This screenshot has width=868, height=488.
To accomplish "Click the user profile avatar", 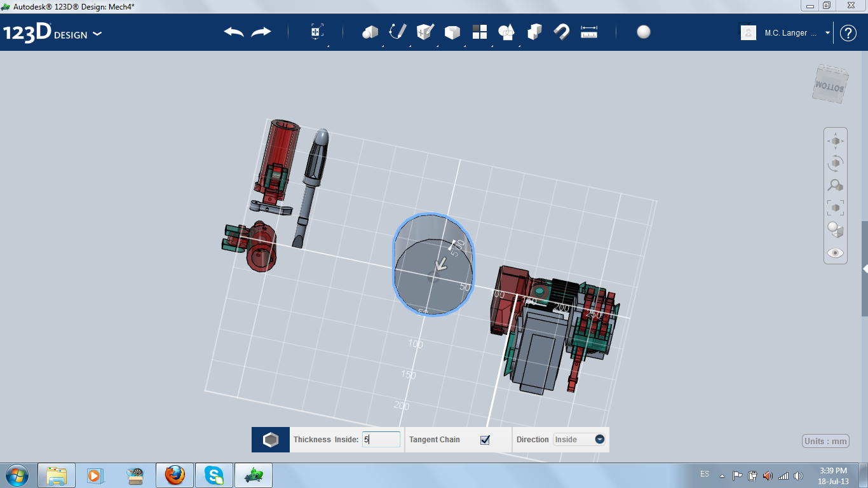I will [x=749, y=32].
